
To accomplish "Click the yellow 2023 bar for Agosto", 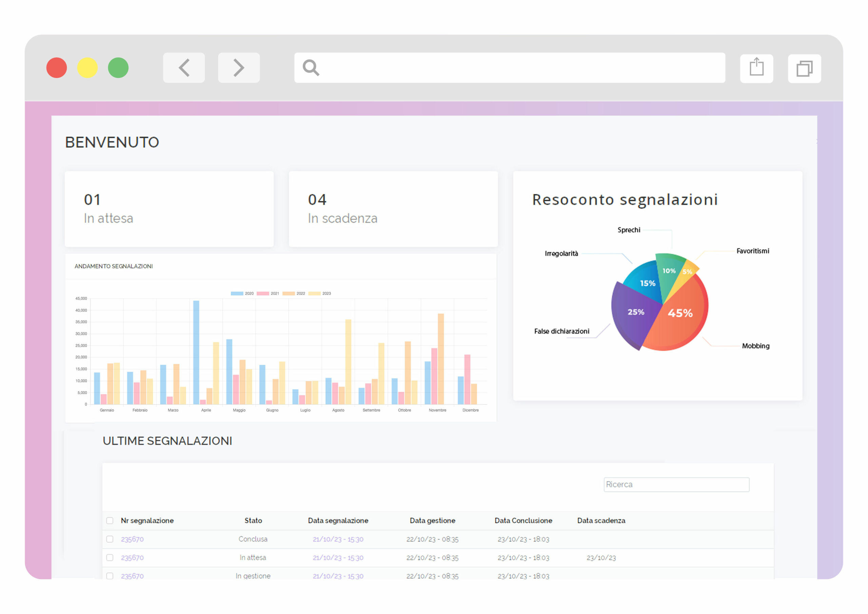I will point(348,362).
